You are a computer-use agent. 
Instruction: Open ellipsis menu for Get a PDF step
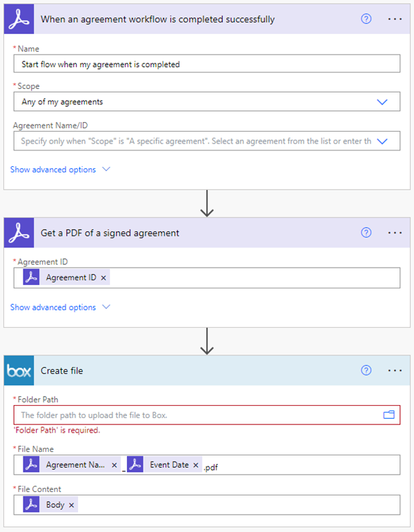[395, 233]
